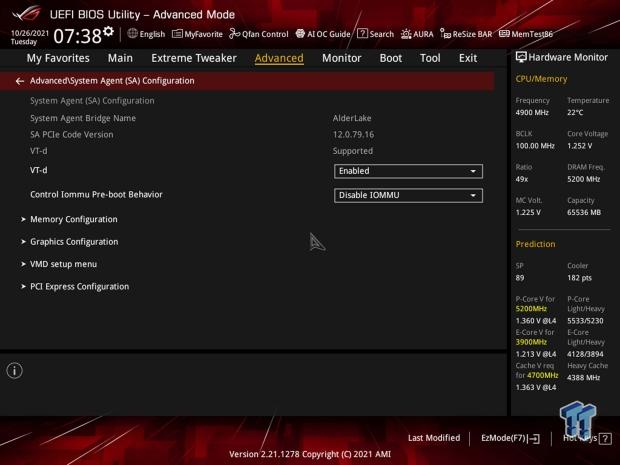Select the Advanced tab
Screen dimensions: 620x465
coord(279,58)
